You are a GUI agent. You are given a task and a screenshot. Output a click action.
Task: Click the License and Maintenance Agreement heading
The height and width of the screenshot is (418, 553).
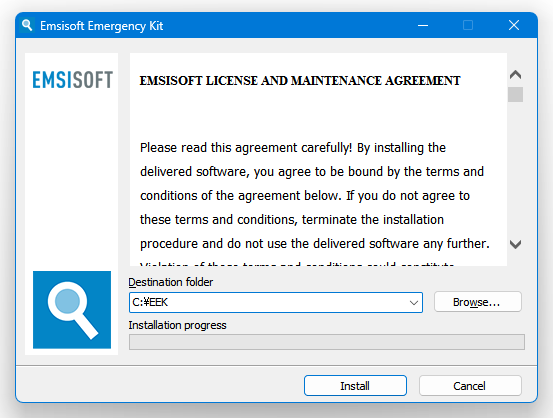click(300, 81)
